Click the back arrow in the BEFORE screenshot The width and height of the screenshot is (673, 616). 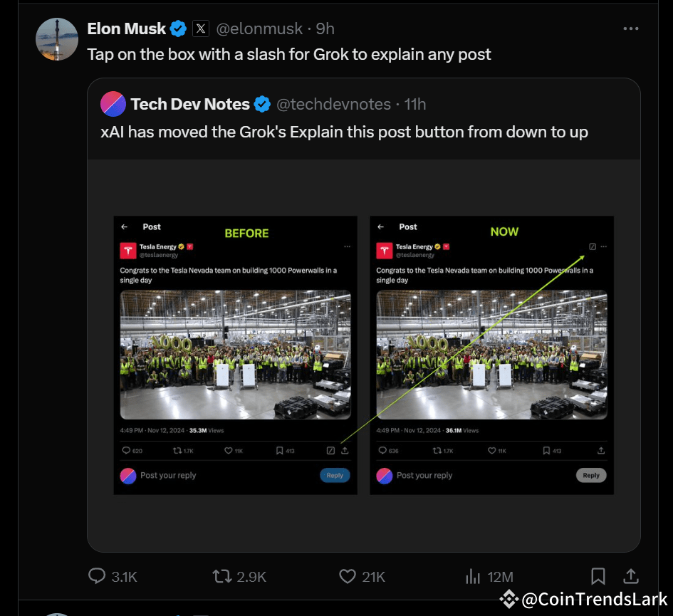[x=124, y=226]
